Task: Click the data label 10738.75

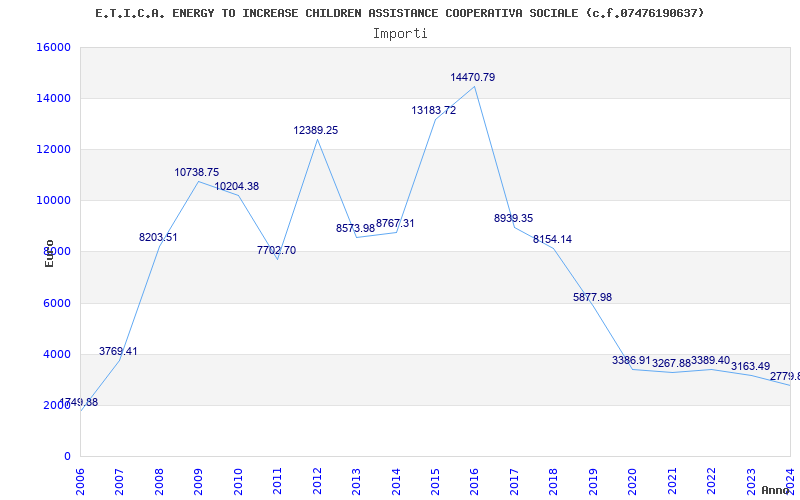Action: (196, 172)
